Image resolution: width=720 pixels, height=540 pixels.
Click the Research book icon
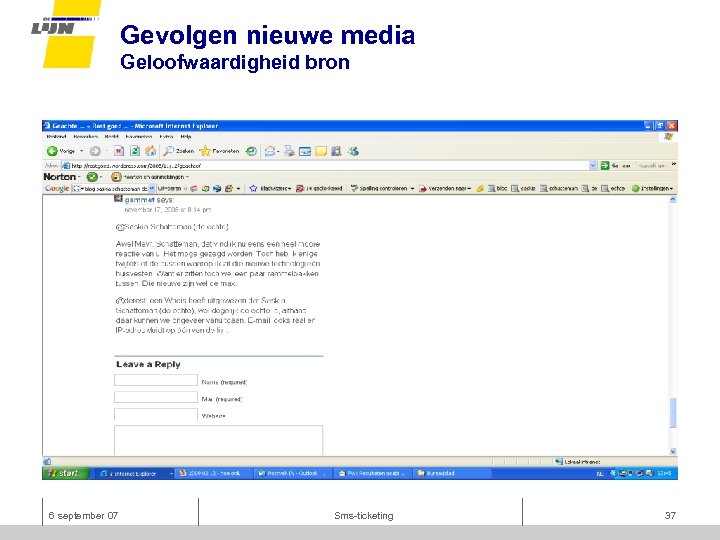pos(336,151)
